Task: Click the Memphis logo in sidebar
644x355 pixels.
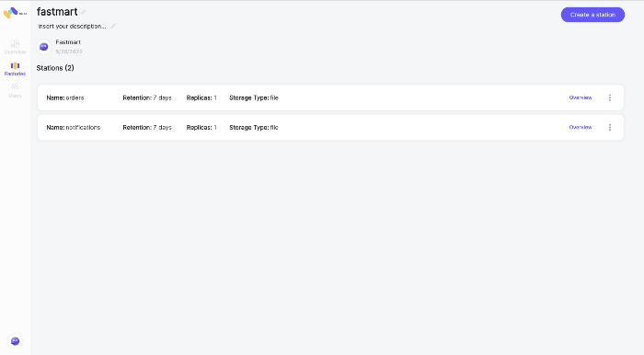Action: [15, 13]
